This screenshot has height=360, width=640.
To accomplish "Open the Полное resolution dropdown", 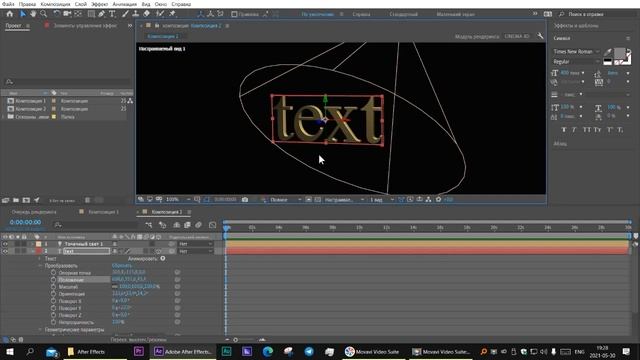I will coord(286,200).
